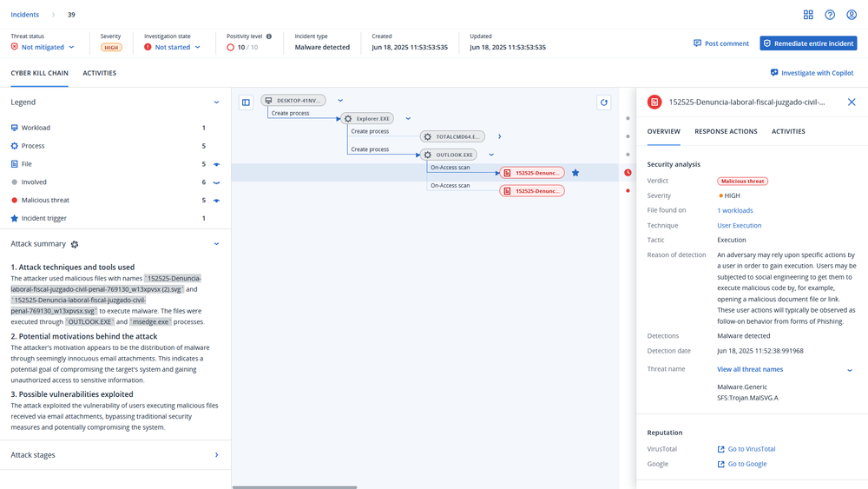Click the Malware.Generic threat name
The image size is (868, 489).
(x=742, y=387)
